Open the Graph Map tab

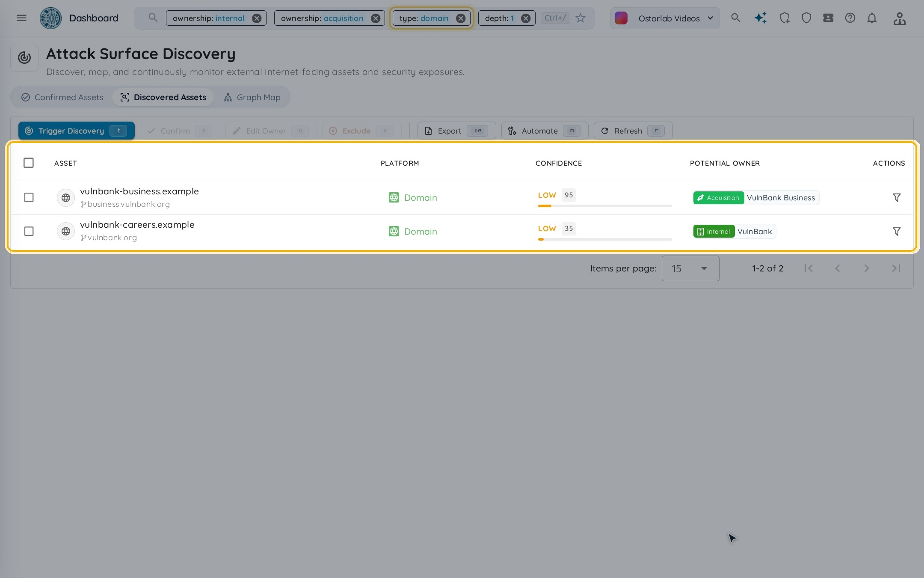tap(252, 97)
